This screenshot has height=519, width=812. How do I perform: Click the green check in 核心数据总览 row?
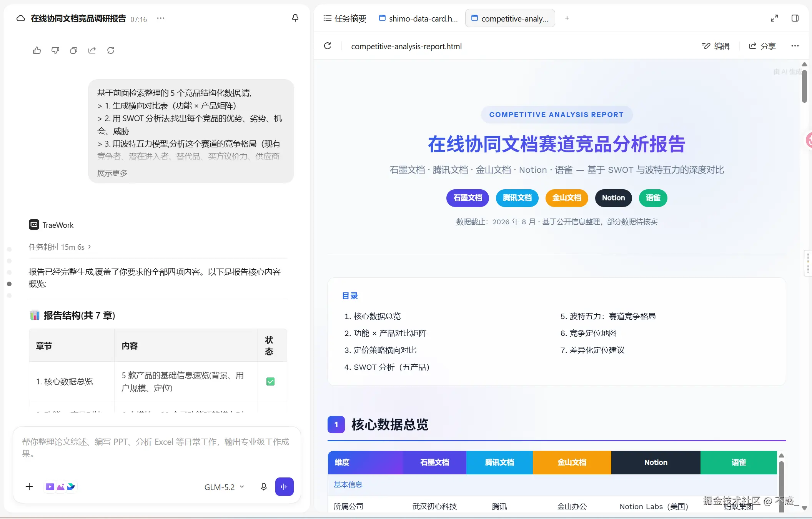[x=270, y=382]
